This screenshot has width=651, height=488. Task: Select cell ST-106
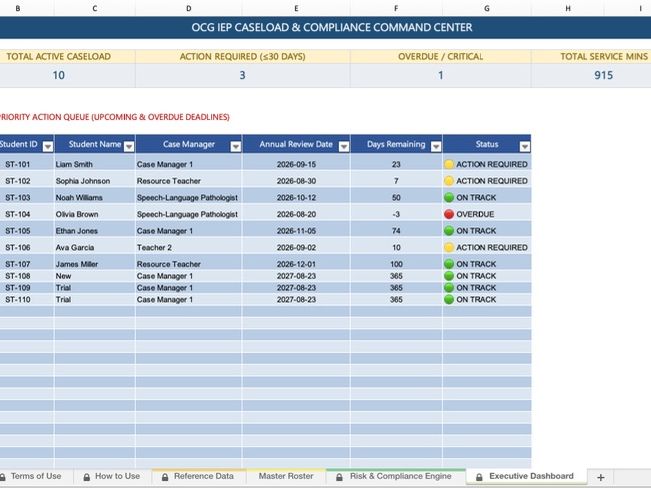tap(18, 247)
